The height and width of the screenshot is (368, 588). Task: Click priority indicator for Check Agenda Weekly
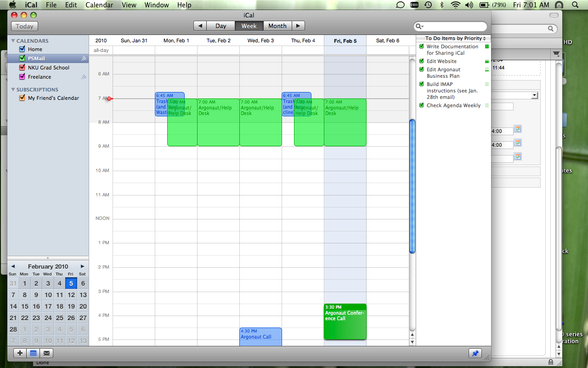(x=487, y=105)
